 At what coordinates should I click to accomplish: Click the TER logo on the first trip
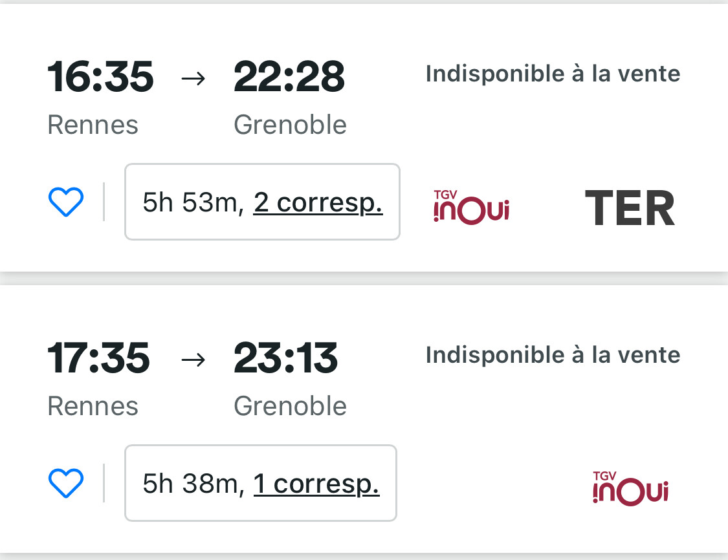pyautogui.click(x=630, y=210)
